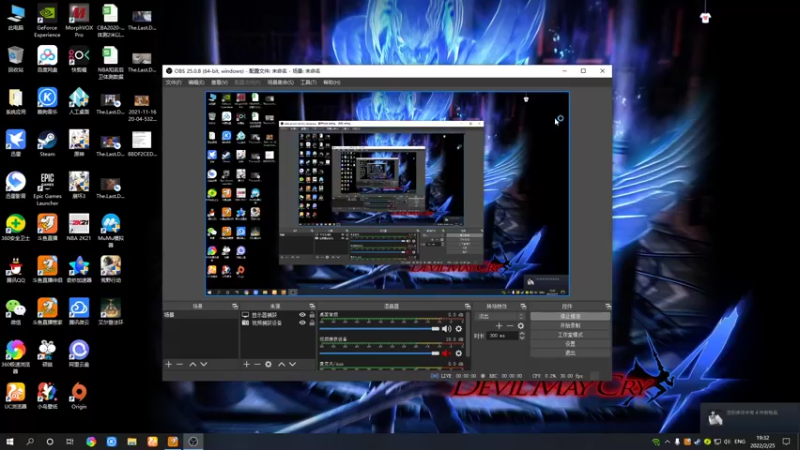This screenshot has width=800, height=450.
Task: Pop out the 转场特效 dock panel
Action: [x=523, y=306]
